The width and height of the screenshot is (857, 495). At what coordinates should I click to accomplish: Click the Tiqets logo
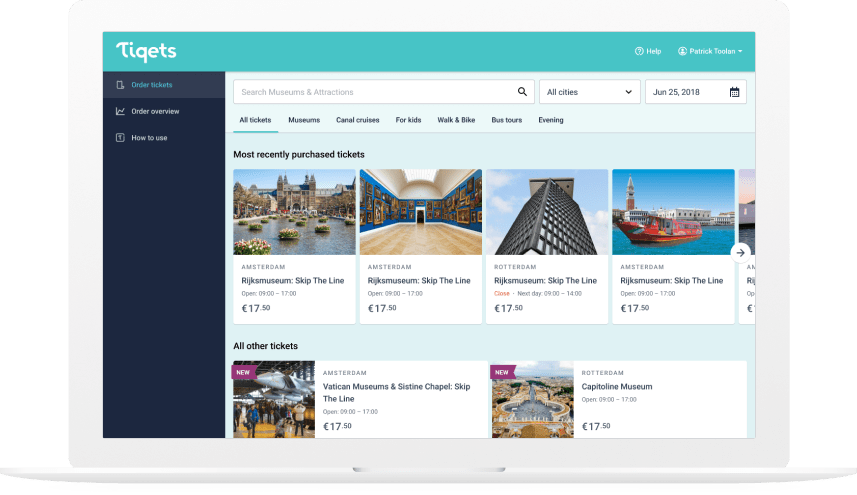click(146, 51)
